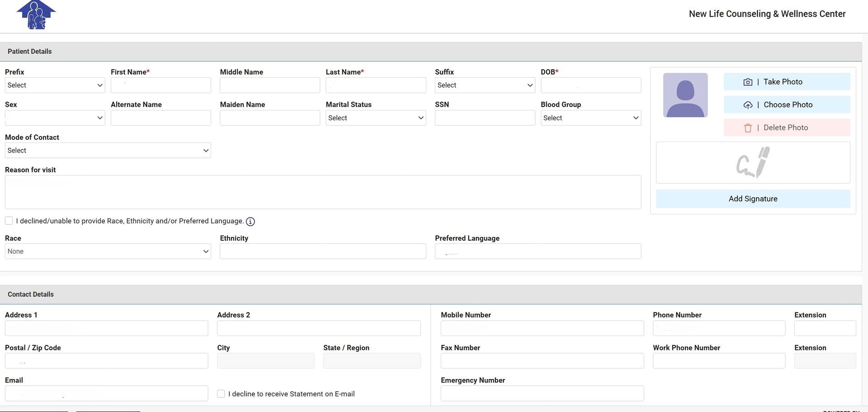868x412 pixels.
Task: Tick the decline Statement on E-mail checkbox
Action: pyautogui.click(x=221, y=394)
